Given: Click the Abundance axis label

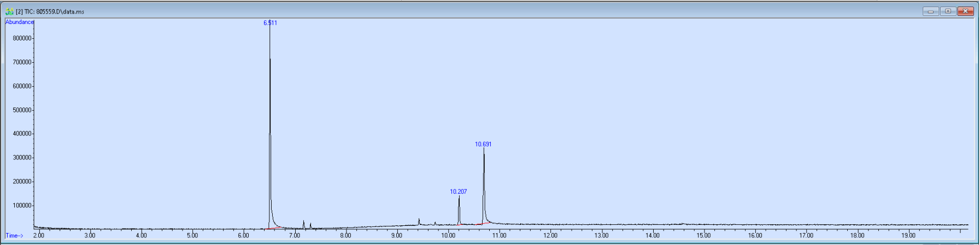Looking at the screenshot, I should pyautogui.click(x=20, y=22).
